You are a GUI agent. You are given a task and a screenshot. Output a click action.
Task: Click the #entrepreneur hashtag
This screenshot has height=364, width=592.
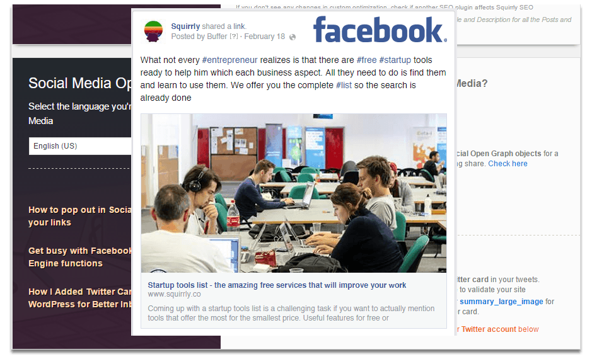tap(229, 60)
